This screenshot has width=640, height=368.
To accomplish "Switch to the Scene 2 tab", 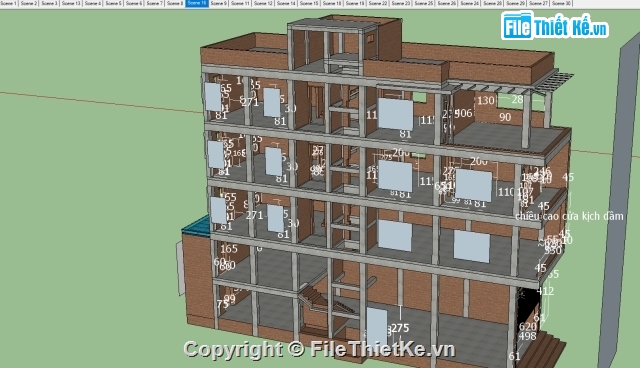I will tap(29, 3).
